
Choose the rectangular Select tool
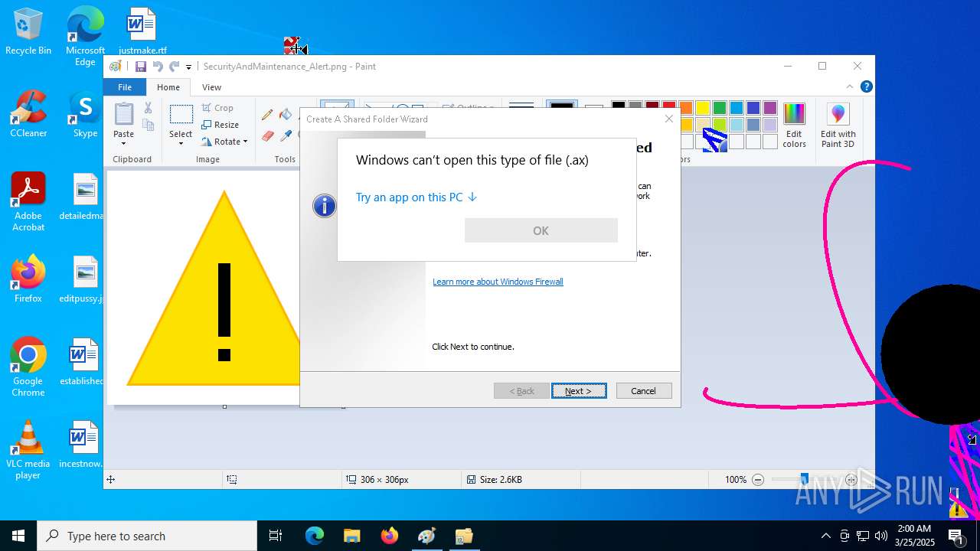(x=181, y=114)
